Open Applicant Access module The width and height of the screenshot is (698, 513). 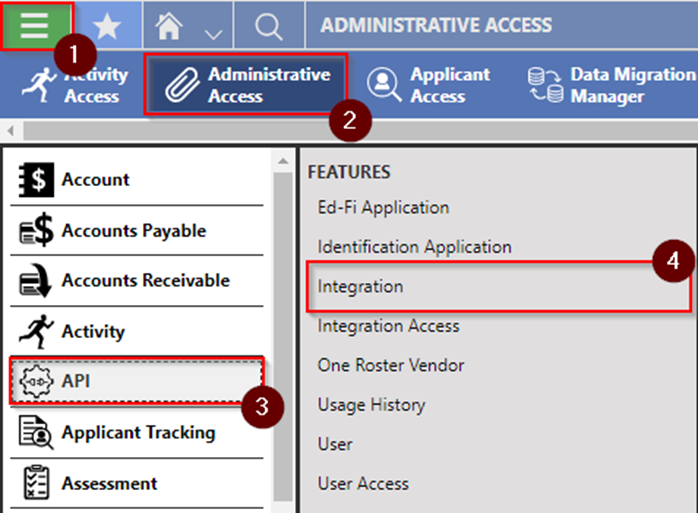(x=428, y=85)
